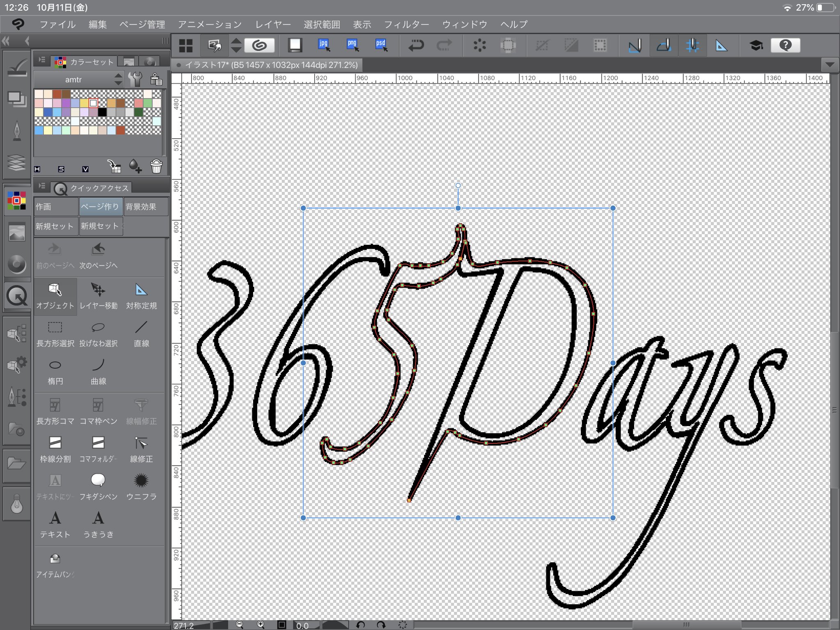
Task: Open the 編集 menu
Action: point(98,24)
